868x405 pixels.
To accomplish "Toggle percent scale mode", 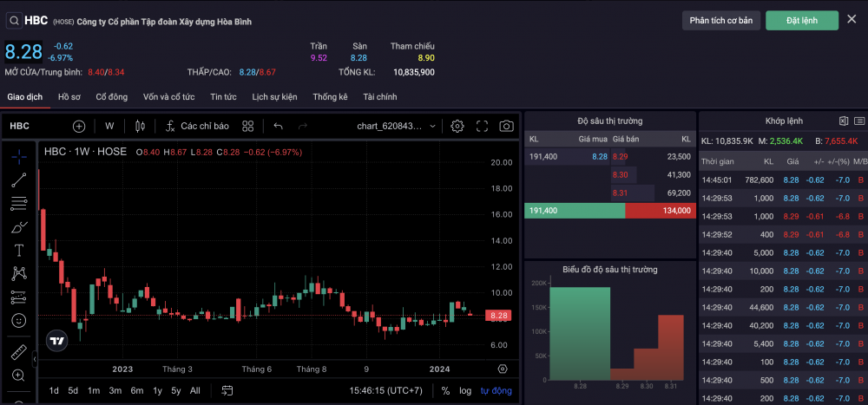I will [x=445, y=390].
